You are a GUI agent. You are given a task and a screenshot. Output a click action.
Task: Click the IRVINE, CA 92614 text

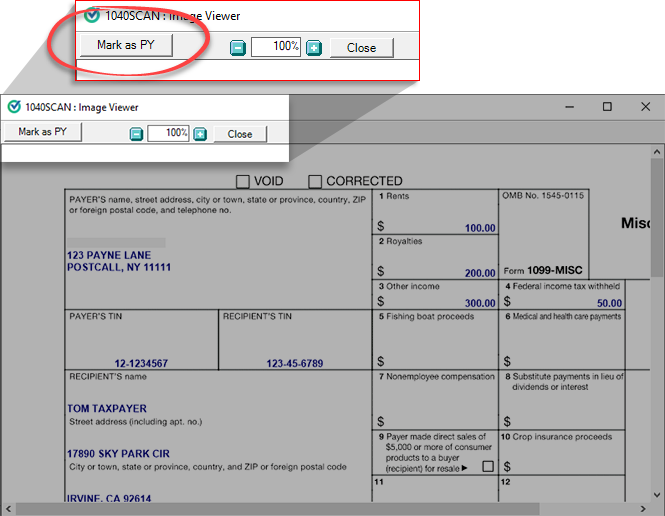(x=109, y=498)
